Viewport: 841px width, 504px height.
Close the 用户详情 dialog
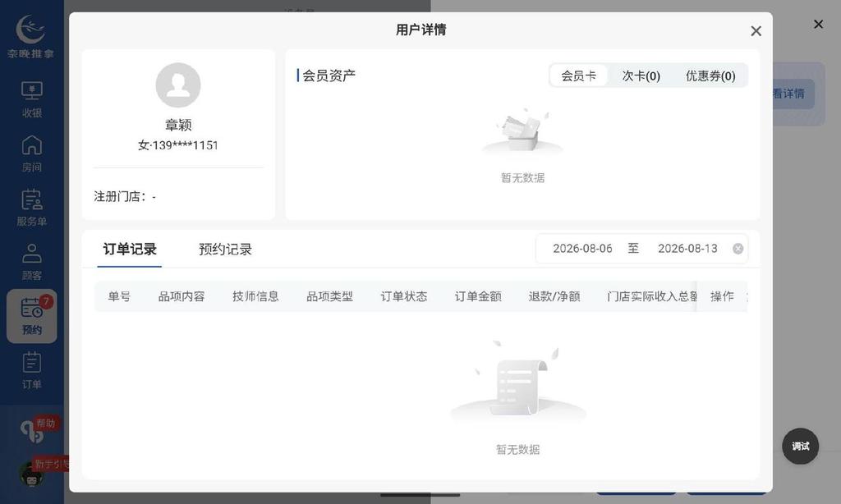(x=756, y=31)
